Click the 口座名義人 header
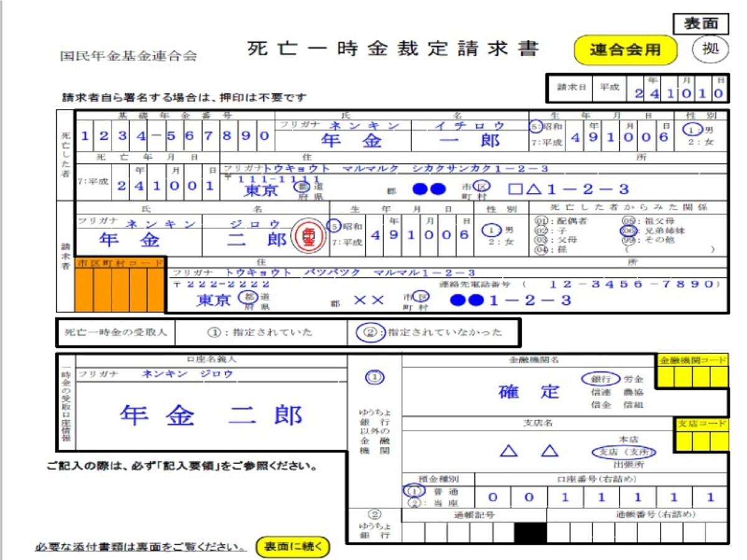 tap(212, 360)
